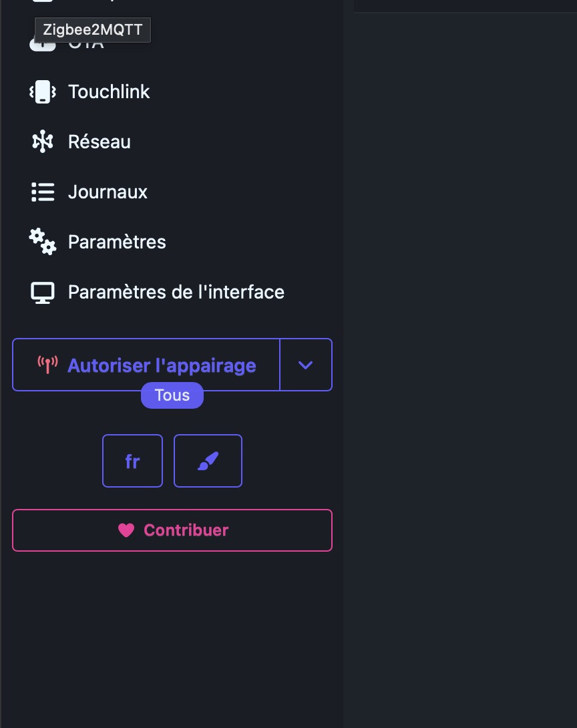This screenshot has height=728, width=577.
Task: Expand the chevron beside Autoriser l'appairage
Action: point(306,365)
